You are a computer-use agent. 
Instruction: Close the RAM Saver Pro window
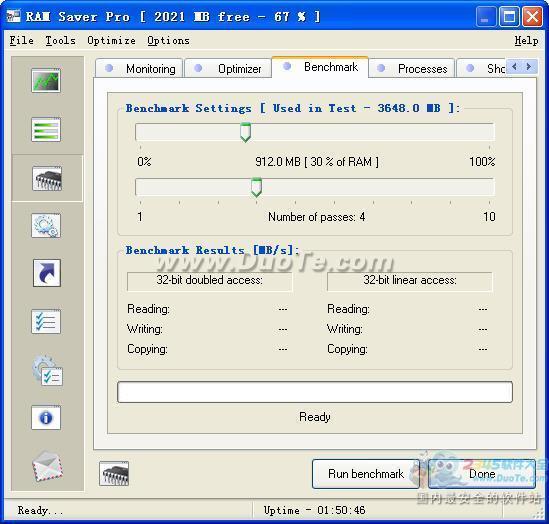533,16
